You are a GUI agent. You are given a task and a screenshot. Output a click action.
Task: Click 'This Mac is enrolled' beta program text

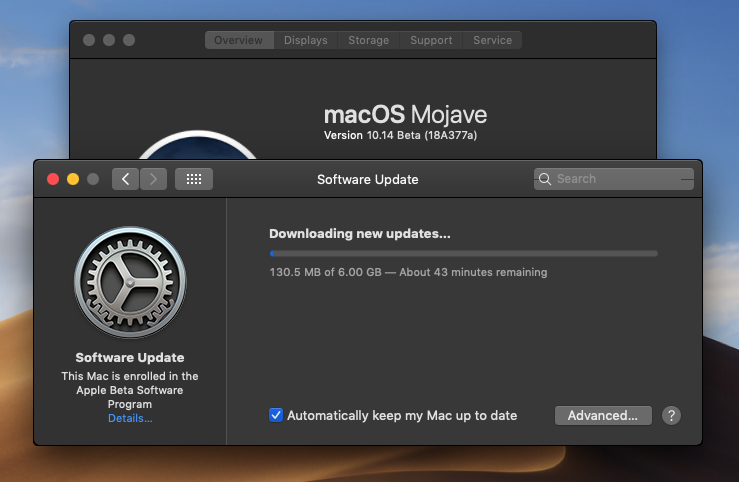130,390
